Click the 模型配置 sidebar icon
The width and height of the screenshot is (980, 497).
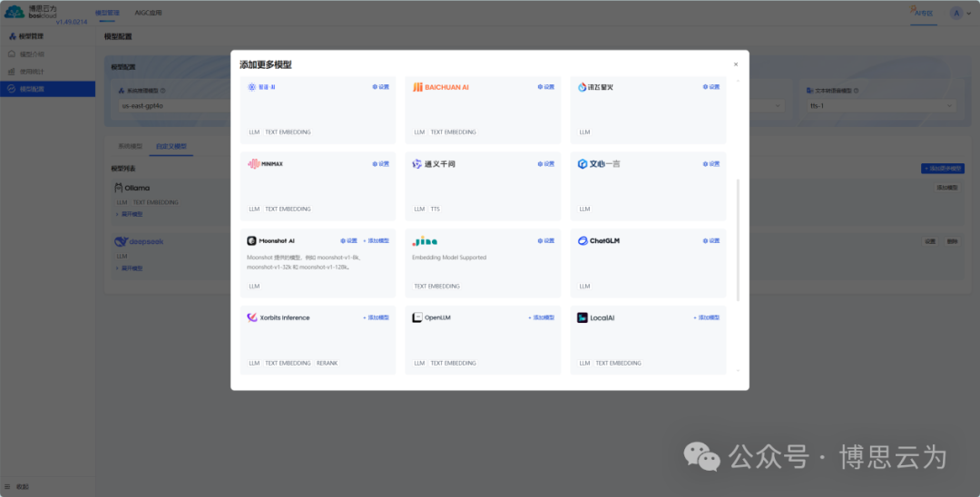tap(11, 89)
